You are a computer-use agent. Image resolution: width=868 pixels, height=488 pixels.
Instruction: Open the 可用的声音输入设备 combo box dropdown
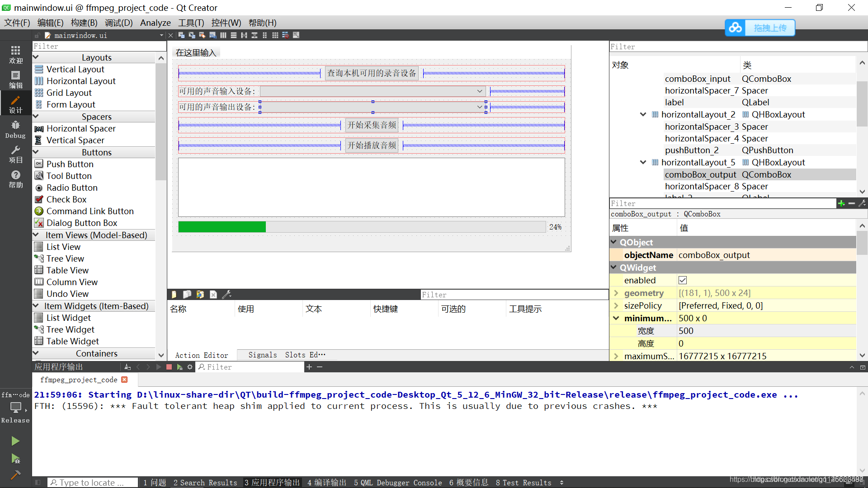tap(479, 91)
